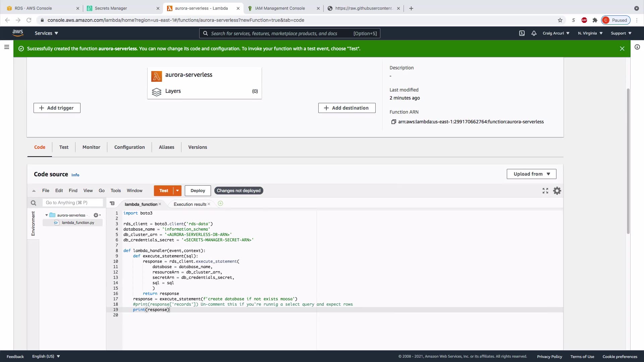Click the Deploy button
The image size is (644, 362).
pos(198,191)
